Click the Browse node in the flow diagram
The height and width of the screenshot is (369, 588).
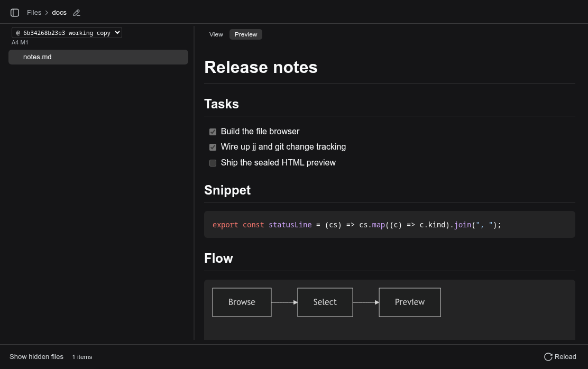pyautogui.click(x=242, y=302)
